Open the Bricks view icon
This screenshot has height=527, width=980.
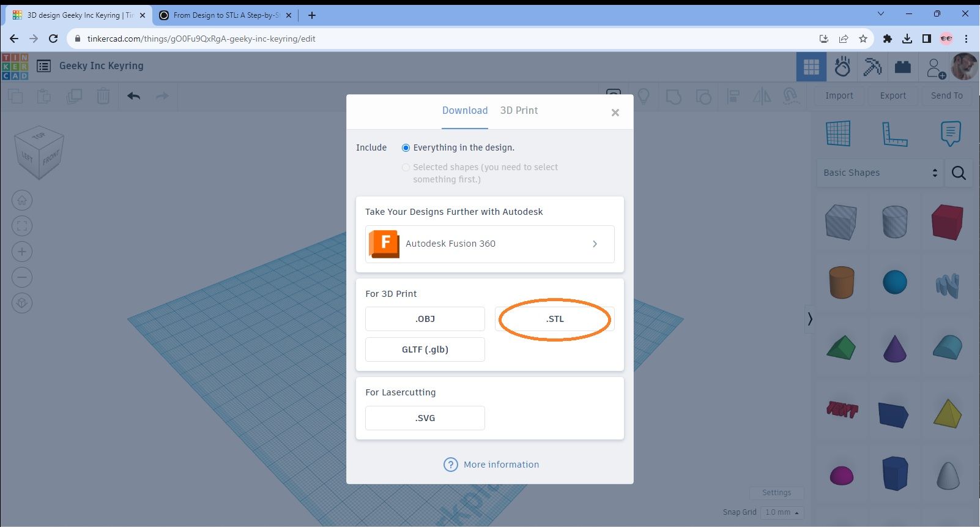coord(903,67)
